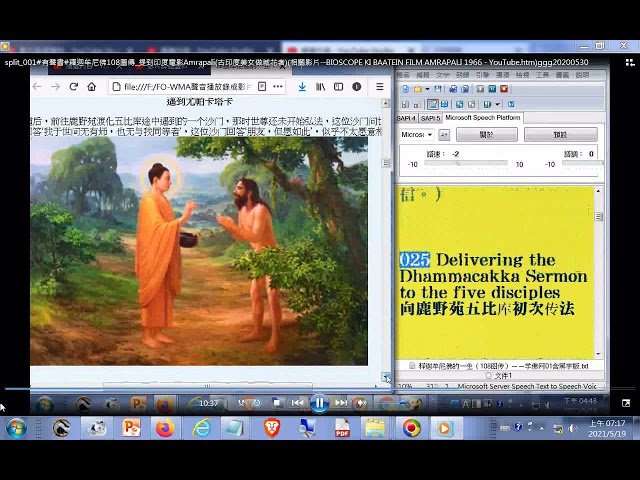Open Firefox from the Windows taskbar
The image size is (640, 480).
[x=165, y=428]
